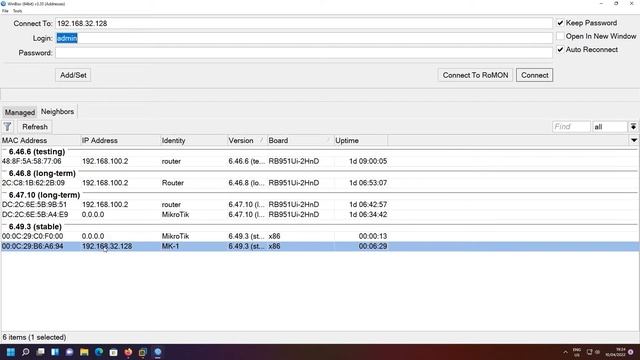Sort by IP Address column header
This screenshot has width=640, height=360.
[120, 140]
